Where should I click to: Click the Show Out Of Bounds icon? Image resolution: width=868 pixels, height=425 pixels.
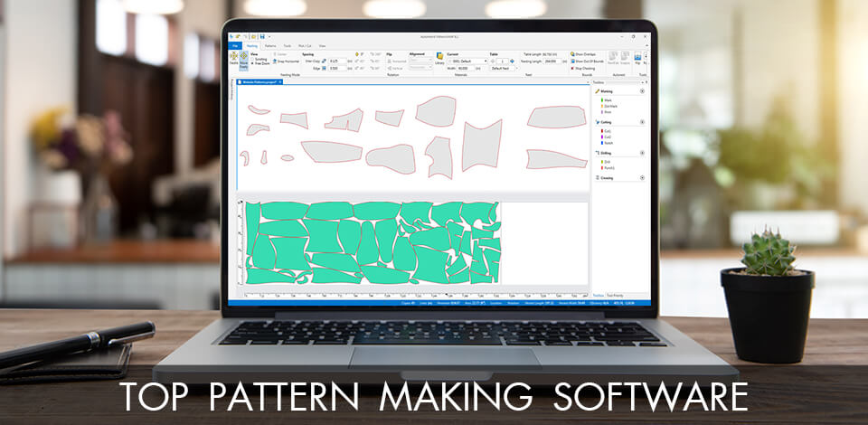coord(572,61)
